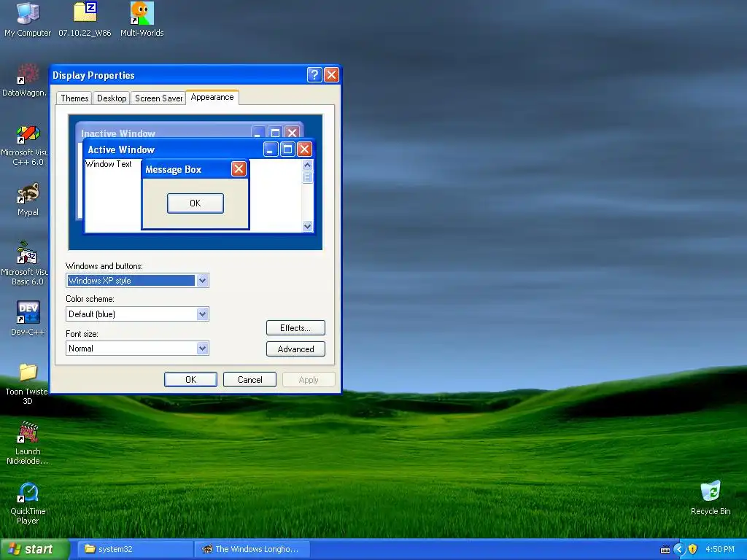Click the Multi-Worlds desktop shortcut
This screenshot has height=560, width=747.
pyautogui.click(x=142, y=19)
